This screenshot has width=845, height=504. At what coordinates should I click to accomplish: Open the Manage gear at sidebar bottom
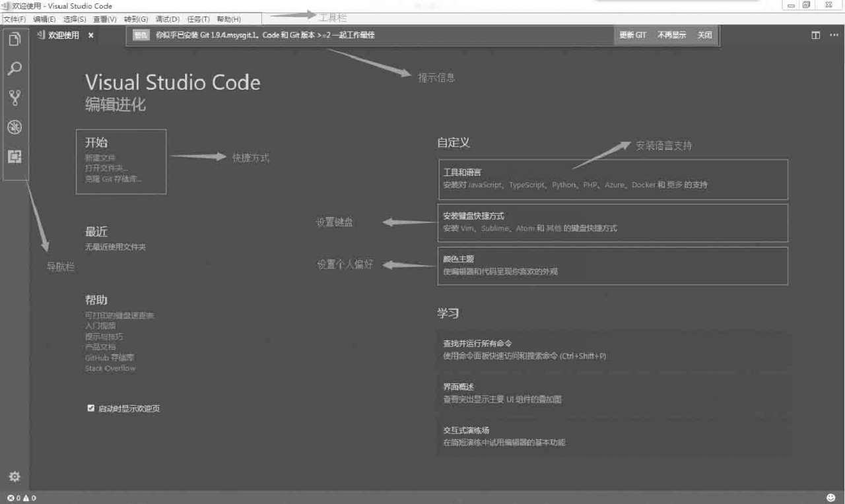(15, 476)
